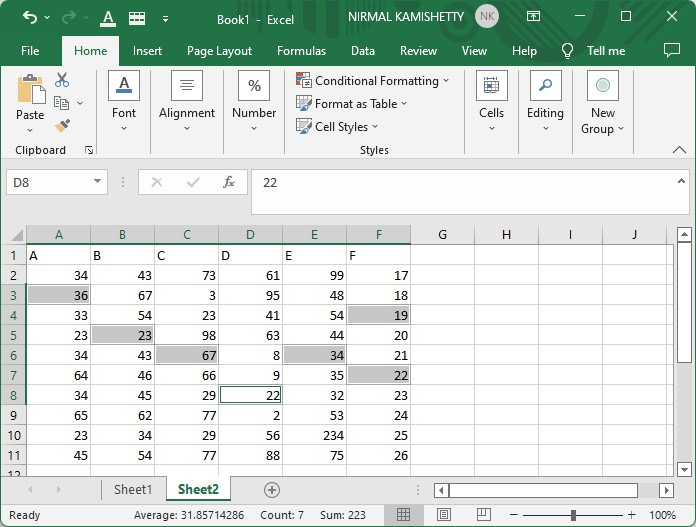Image resolution: width=696 pixels, height=527 pixels.
Task: Open the Review tab
Action: click(418, 51)
